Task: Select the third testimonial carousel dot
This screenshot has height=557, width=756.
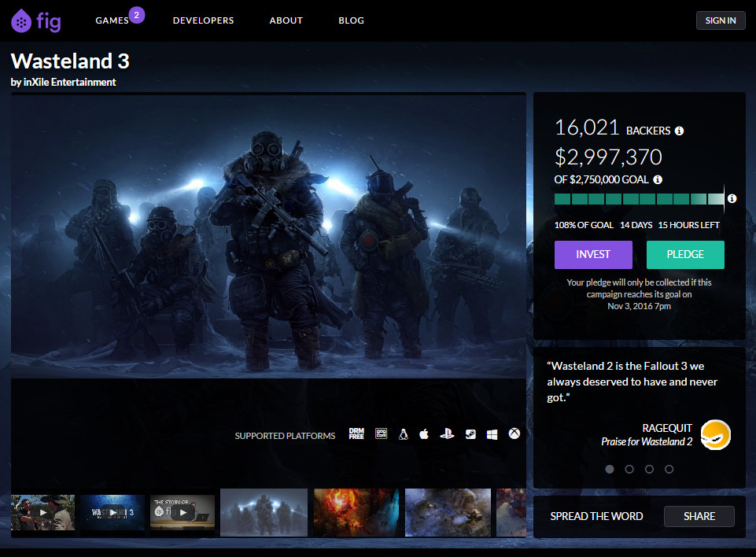Action: coord(649,469)
